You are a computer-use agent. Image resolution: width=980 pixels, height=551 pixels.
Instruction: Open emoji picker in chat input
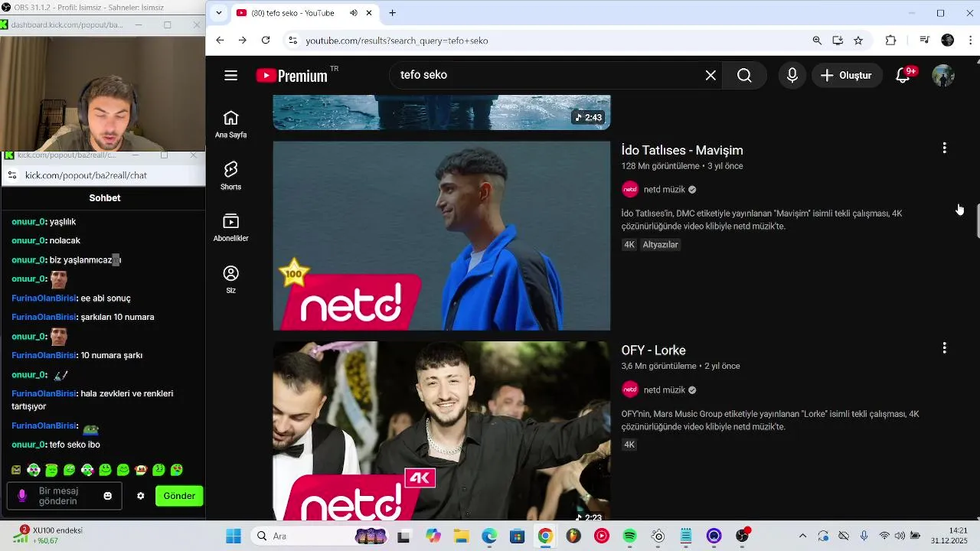pos(108,496)
